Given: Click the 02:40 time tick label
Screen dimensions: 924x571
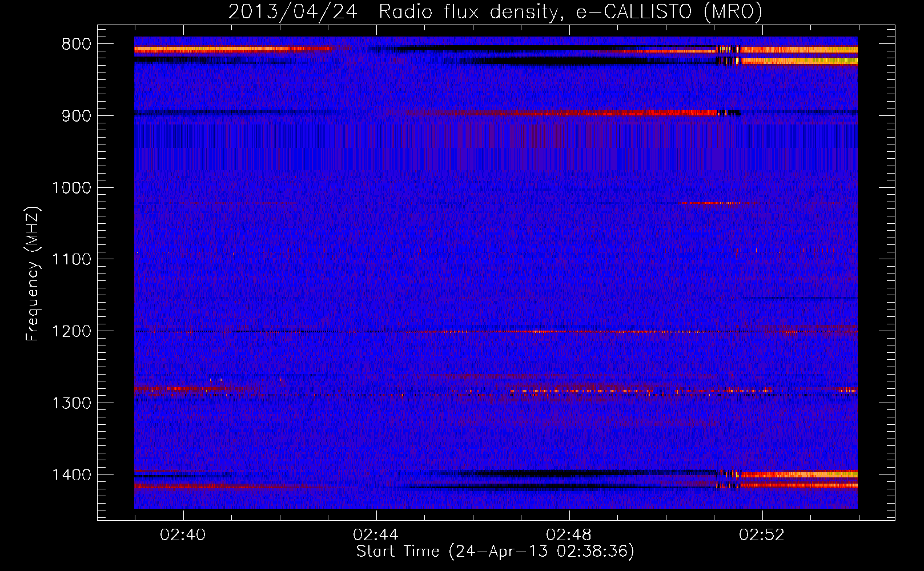Looking at the screenshot, I should pyautogui.click(x=183, y=535).
